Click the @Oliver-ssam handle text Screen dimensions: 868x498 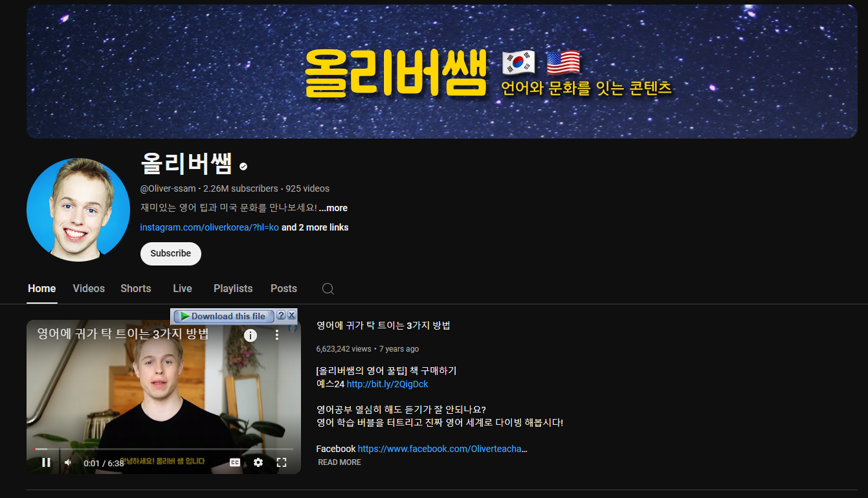pyautogui.click(x=168, y=188)
